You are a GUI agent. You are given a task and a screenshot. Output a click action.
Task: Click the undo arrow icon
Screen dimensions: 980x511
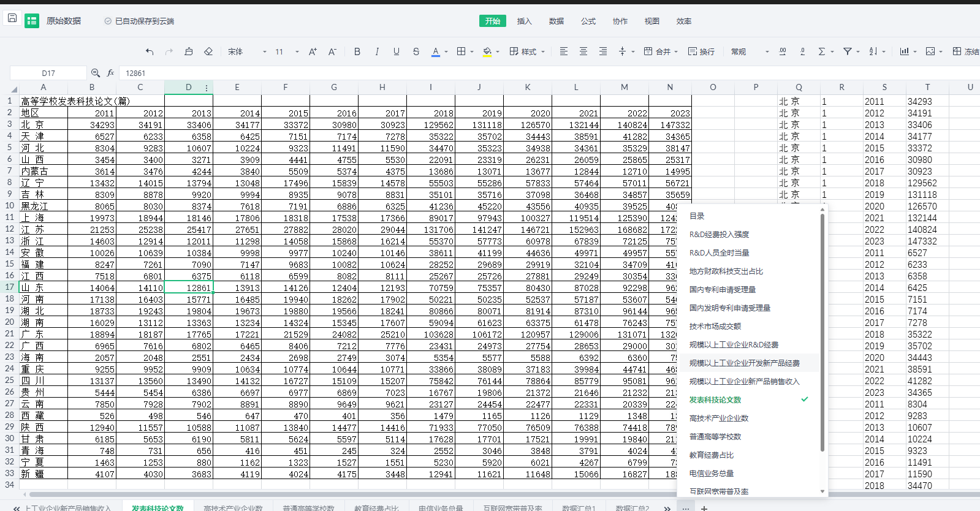[x=150, y=51]
